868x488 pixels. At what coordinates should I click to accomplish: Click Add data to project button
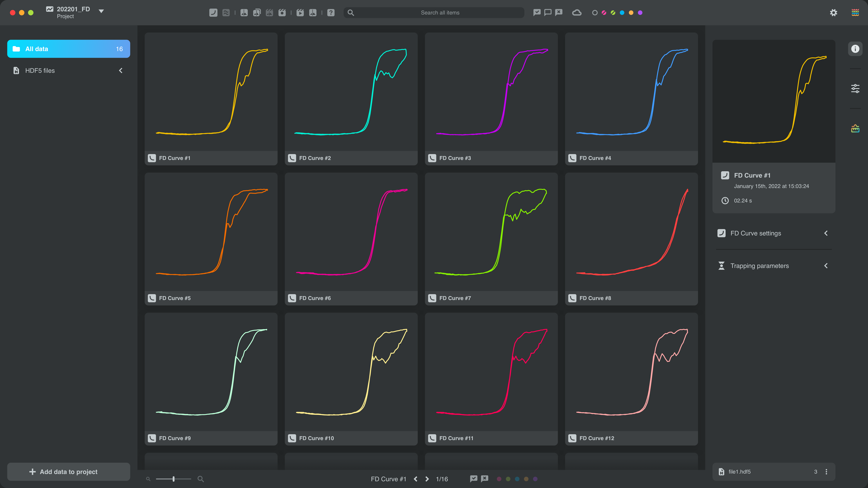click(68, 472)
